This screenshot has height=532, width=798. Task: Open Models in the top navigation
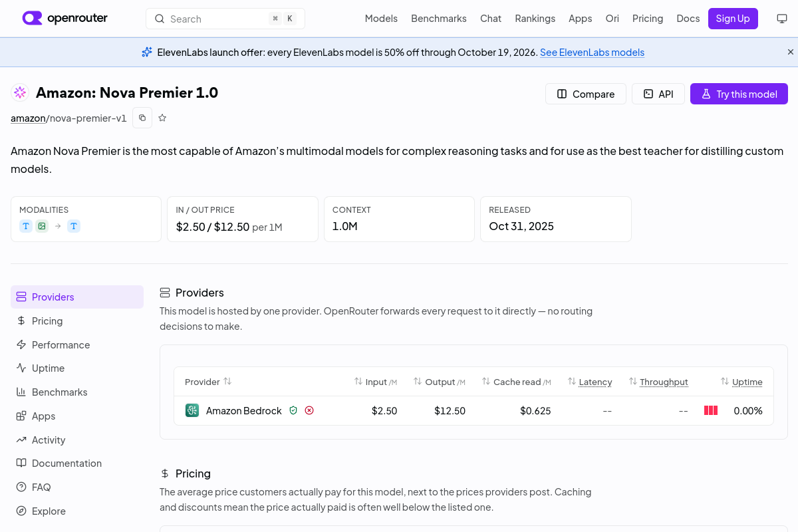pyautogui.click(x=381, y=19)
